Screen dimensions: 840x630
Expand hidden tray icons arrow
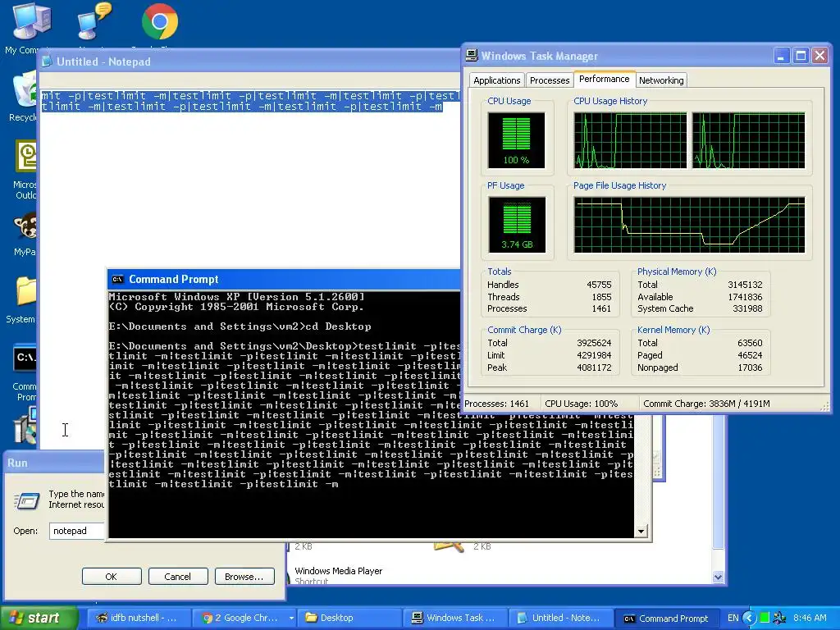click(749, 618)
